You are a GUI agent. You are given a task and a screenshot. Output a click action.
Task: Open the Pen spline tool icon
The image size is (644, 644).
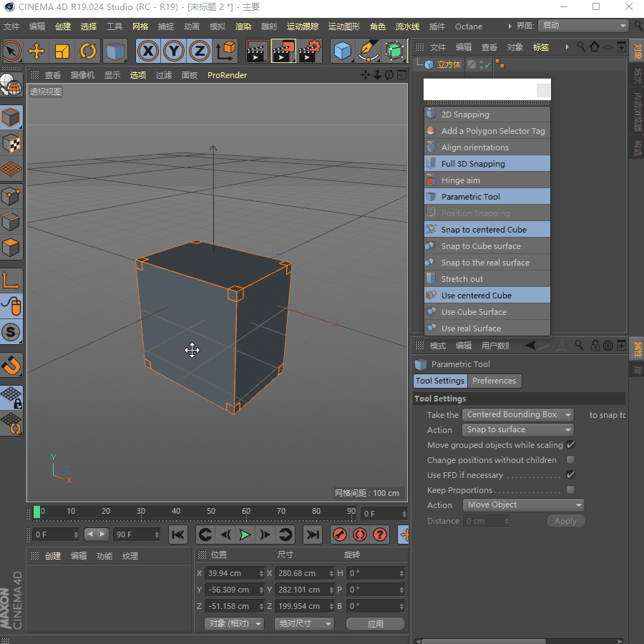[x=369, y=51]
